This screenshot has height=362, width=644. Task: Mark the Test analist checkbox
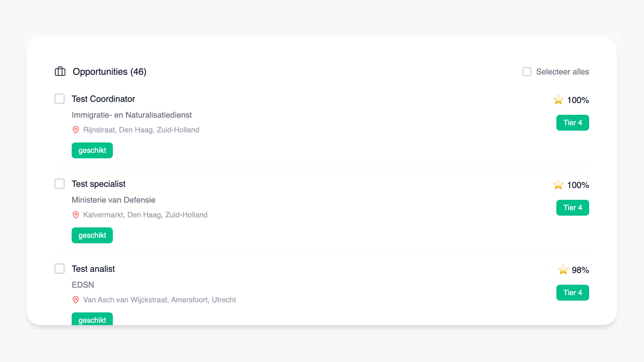click(x=60, y=268)
